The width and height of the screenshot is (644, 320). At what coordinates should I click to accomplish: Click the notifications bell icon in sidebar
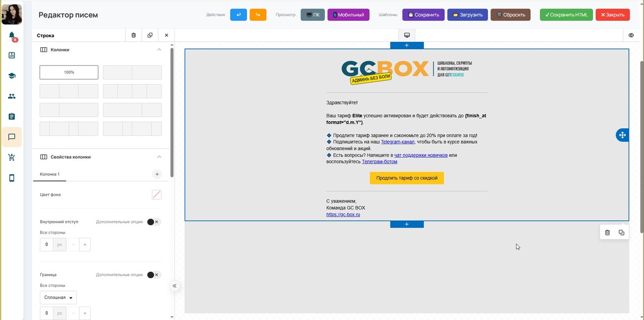click(x=12, y=36)
